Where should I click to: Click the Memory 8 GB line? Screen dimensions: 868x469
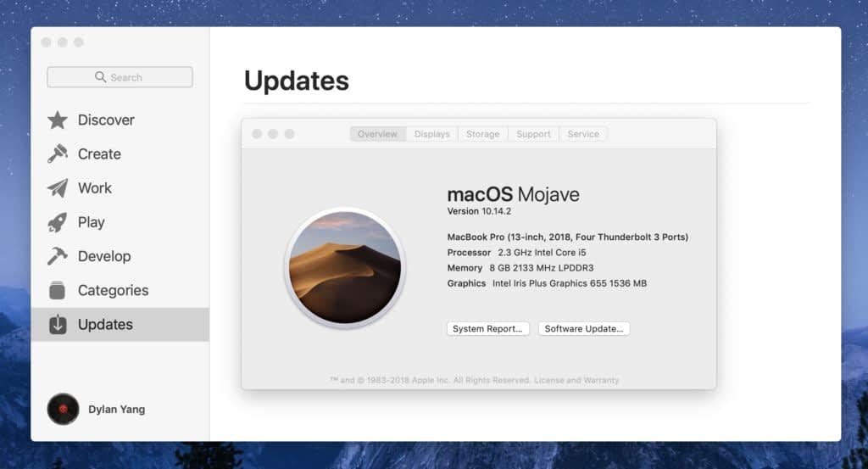point(520,268)
